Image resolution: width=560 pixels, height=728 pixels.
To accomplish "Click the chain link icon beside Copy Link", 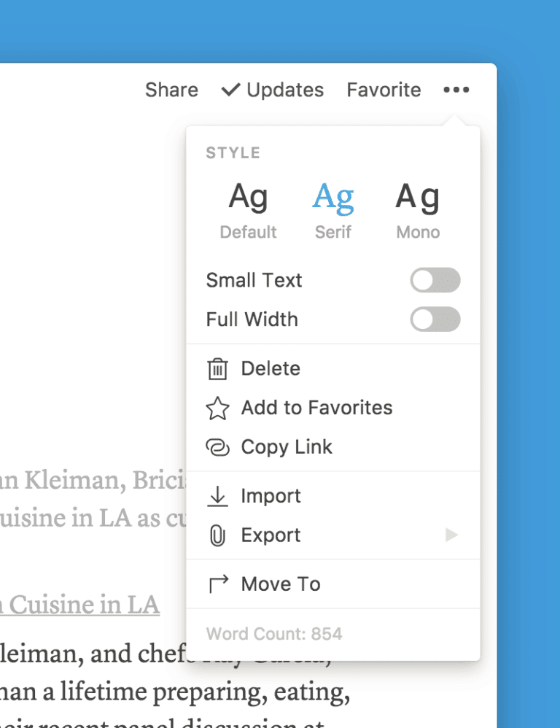I will tap(218, 447).
